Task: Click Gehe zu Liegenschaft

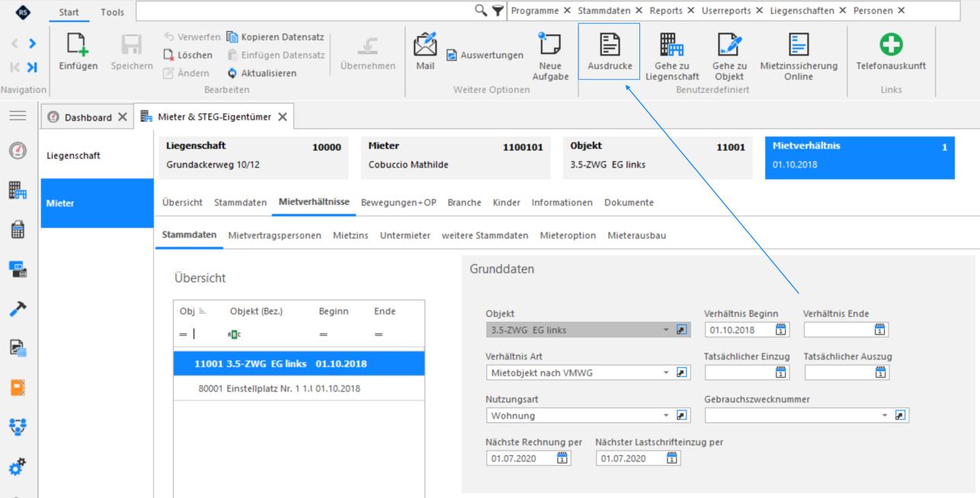Action: [672, 56]
